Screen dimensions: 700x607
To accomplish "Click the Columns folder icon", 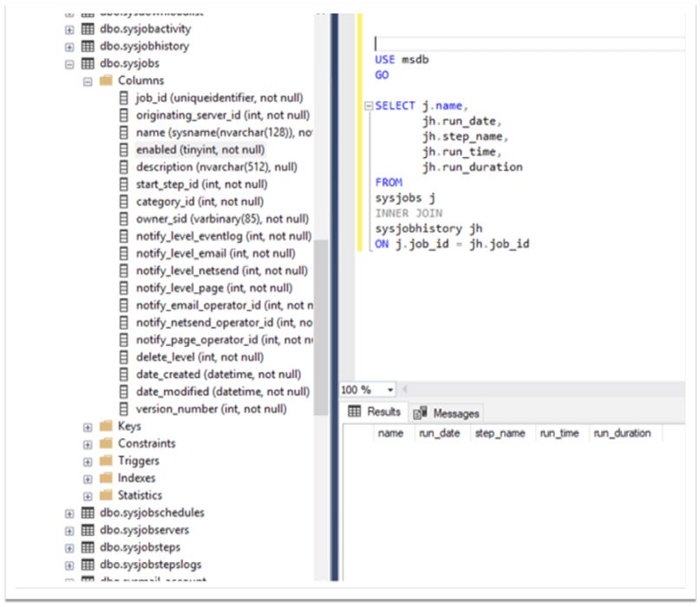I will [x=106, y=81].
